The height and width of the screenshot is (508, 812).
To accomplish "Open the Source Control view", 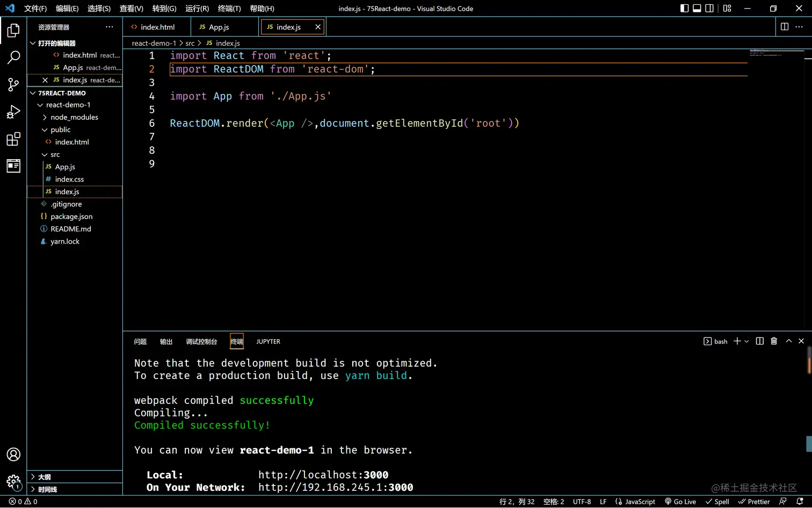I will click(x=13, y=84).
